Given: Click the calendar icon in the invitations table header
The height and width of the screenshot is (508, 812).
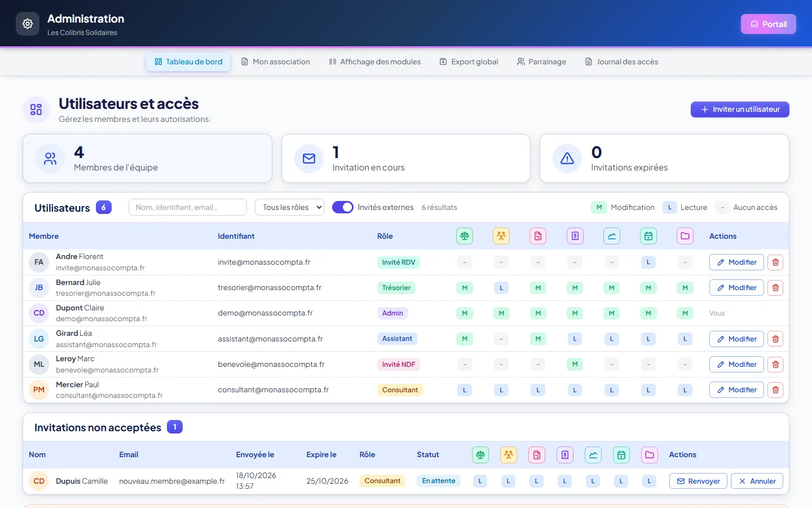Looking at the screenshot, I should [621, 455].
